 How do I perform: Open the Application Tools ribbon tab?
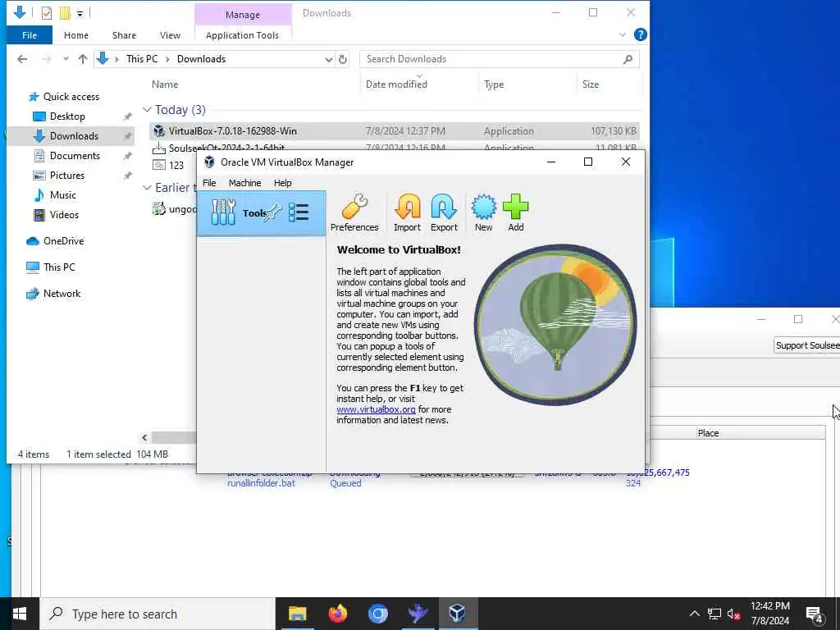pyautogui.click(x=242, y=35)
